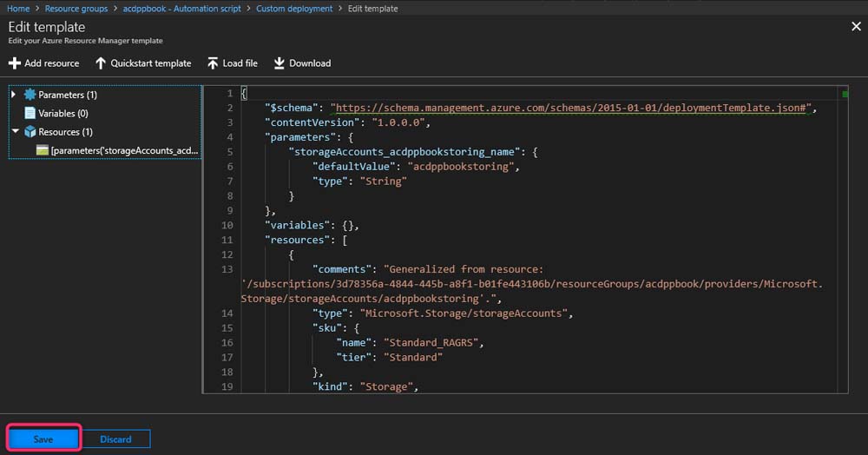Select Variables (0) in the tree

pos(63,113)
